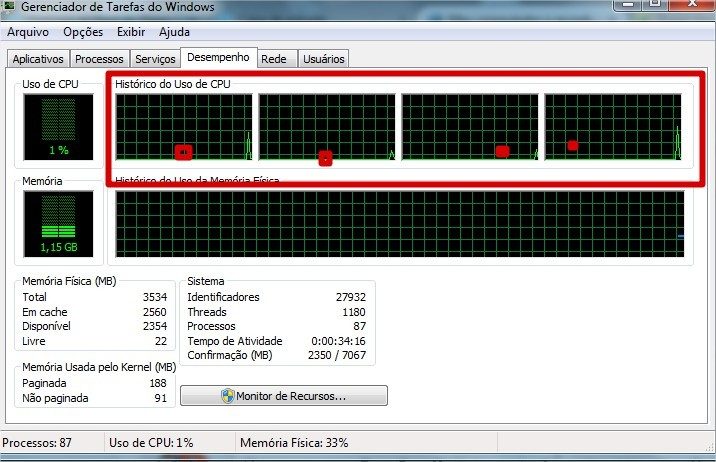Click status bar text Processos: 87
This screenshot has width=716, height=462.
tap(37, 443)
